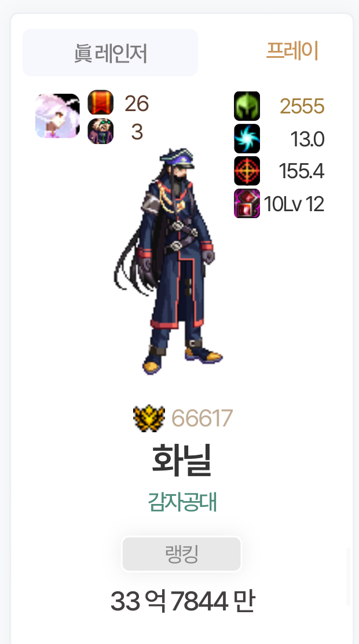Screen dimensions: 359x644
Task: Click the white-haired creature avatar icon
Action: pos(57,116)
